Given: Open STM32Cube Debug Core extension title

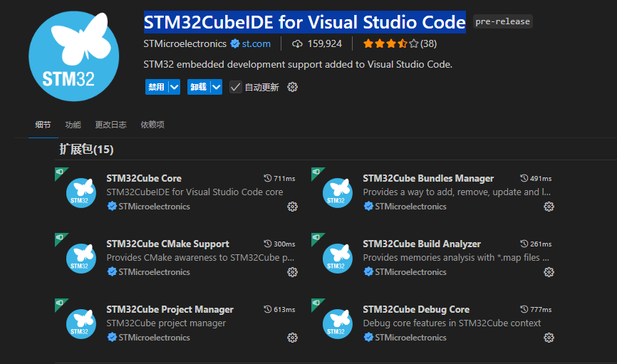Looking at the screenshot, I should 416,309.
